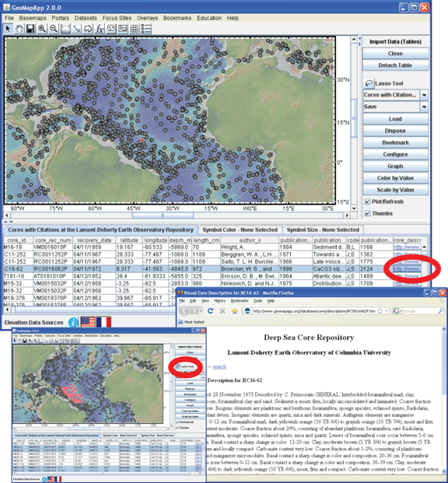Click Firefox URL address field
448x483 pixels.
coord(313,311)
